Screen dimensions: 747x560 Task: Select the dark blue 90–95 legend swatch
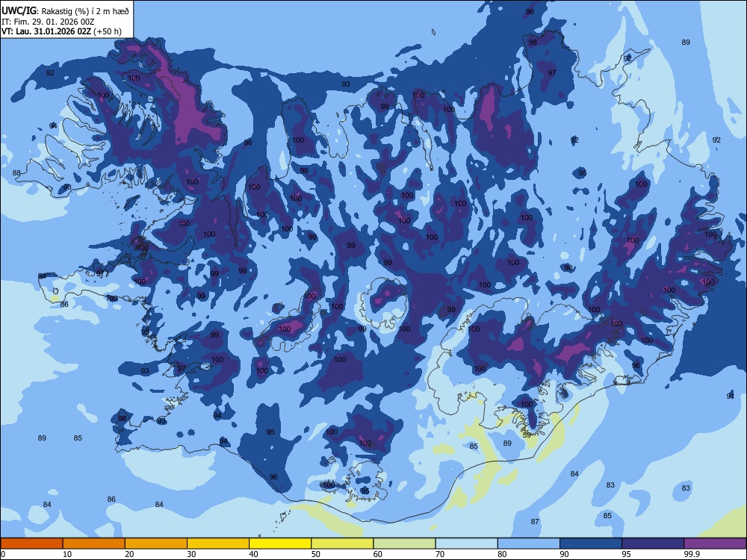(x=591, y=544)
